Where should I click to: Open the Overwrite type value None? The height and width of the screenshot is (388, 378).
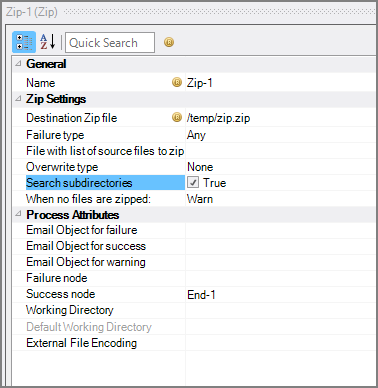pyautogui.click(x=200, y=167)
